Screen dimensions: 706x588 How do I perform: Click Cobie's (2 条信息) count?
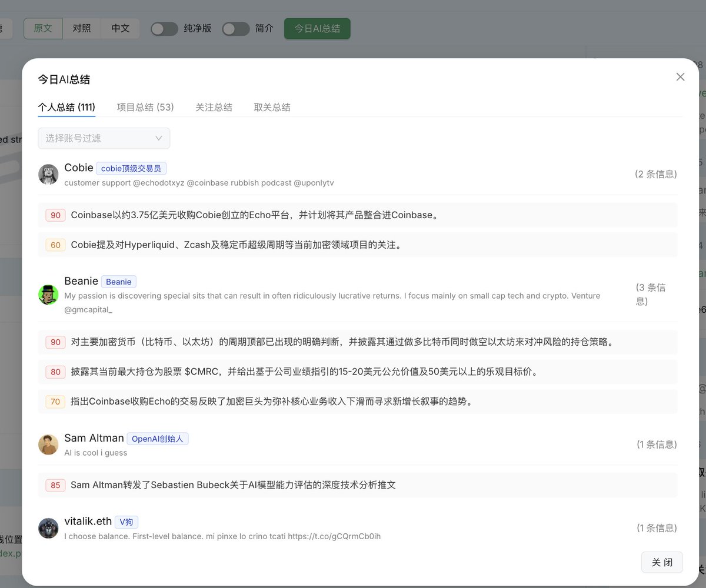tap(655, 174)
